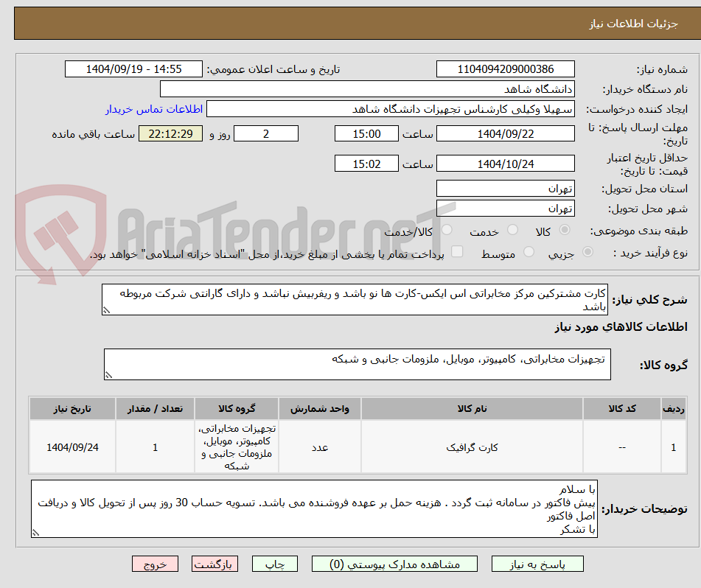Click the ردیف column header
Viewport: 701px width, 588px height.
coord(674,409)
